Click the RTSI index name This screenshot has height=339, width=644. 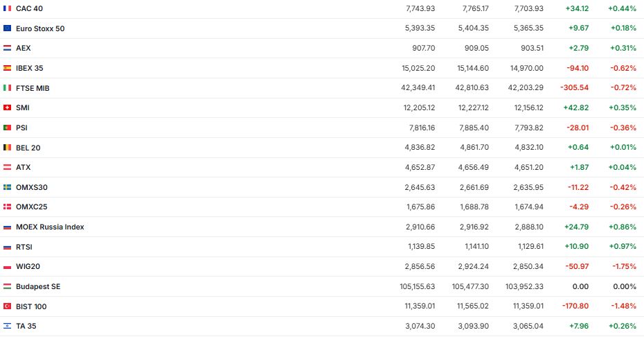[24, 247]
